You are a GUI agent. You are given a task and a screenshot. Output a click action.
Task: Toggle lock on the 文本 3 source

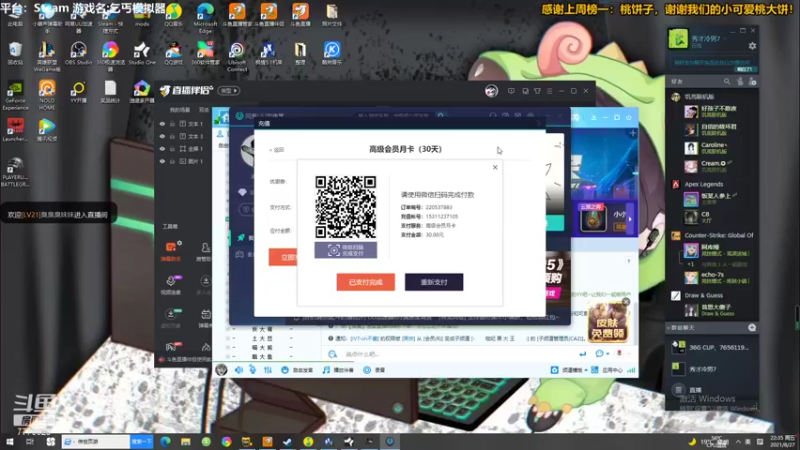tap(172, 136)
